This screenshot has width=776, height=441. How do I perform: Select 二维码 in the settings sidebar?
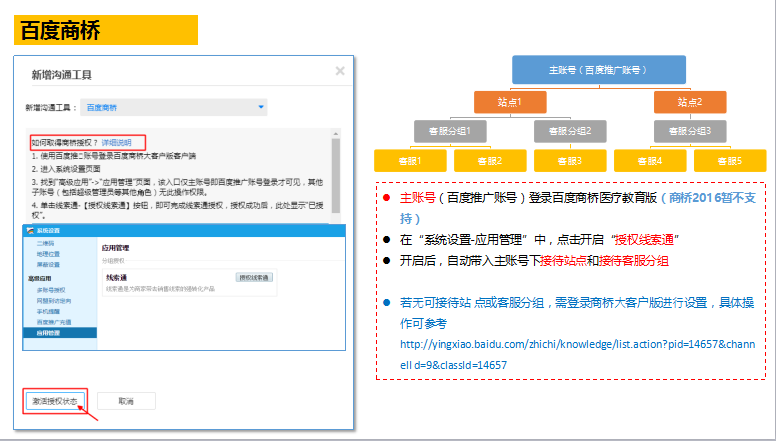46,244
